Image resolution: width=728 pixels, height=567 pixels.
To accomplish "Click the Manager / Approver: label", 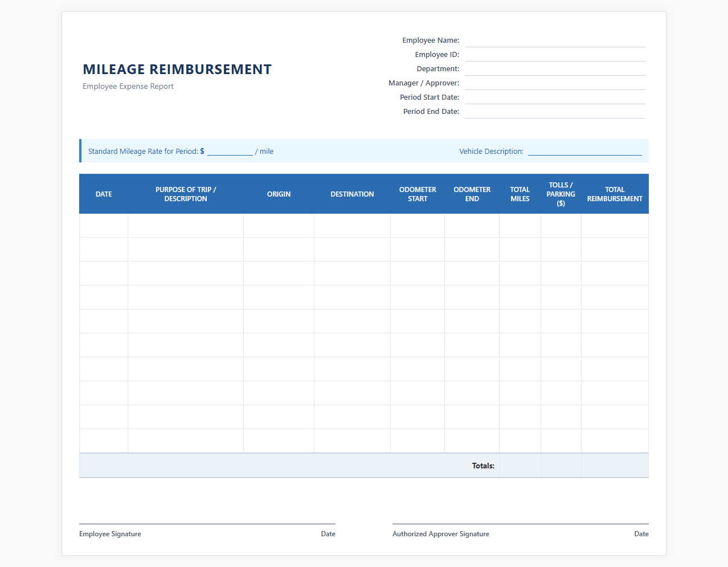I will tap(424, 83).
